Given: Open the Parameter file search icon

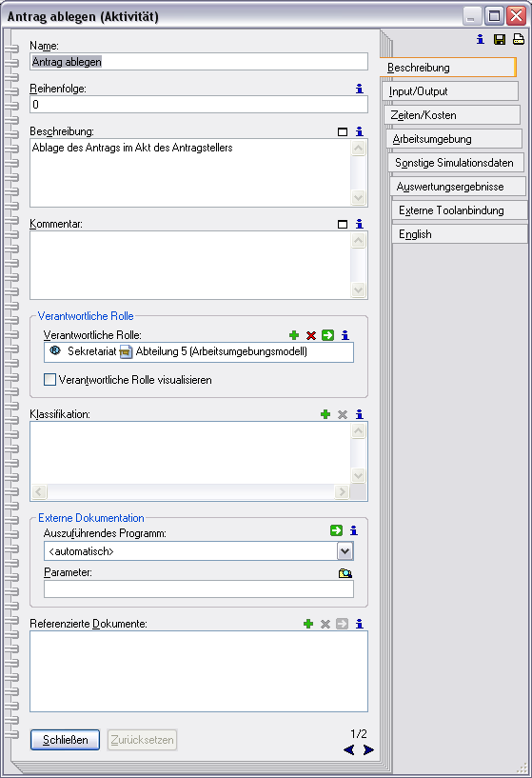Looking at the screenshot, I should pyautogui.click(x=345, y=573).
